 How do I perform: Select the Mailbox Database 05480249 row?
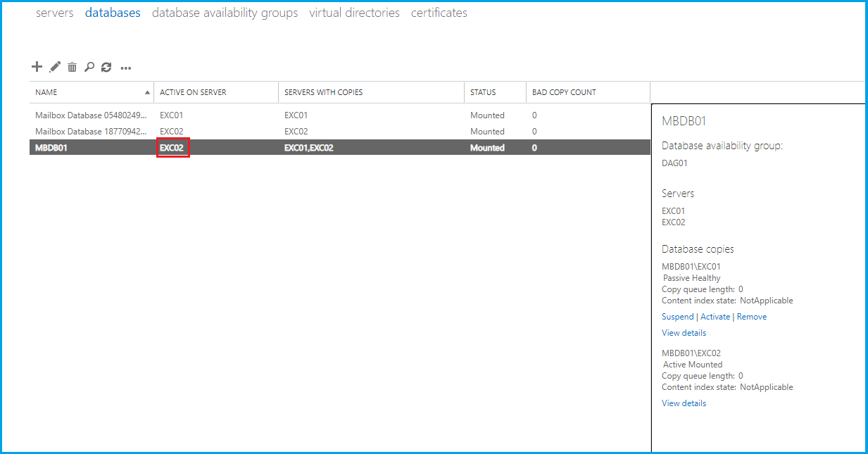tap(91, 115)
